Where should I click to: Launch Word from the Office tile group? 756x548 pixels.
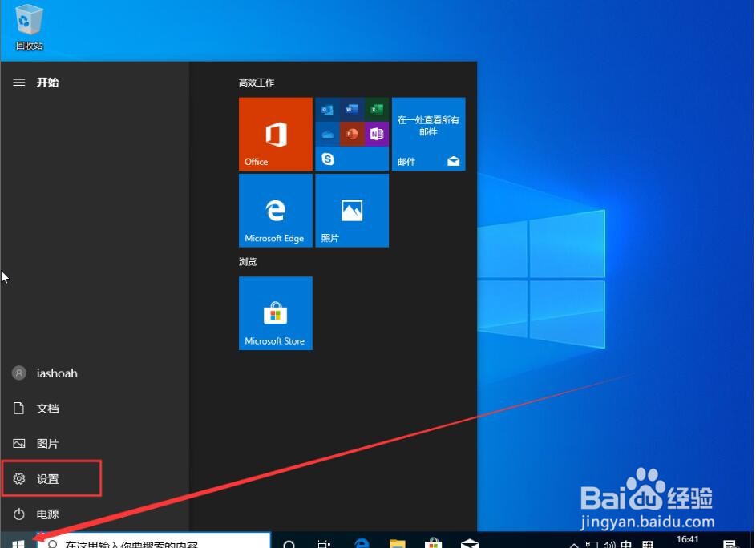351,110
